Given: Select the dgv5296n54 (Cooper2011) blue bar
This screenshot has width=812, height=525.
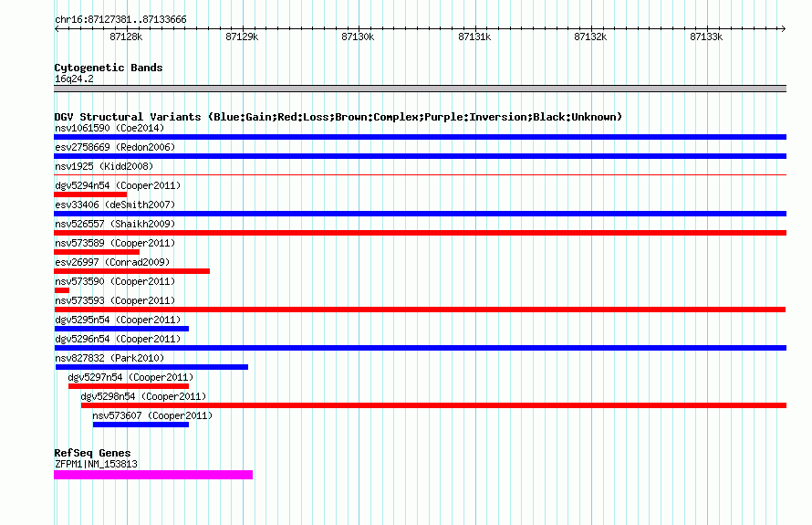Looking at the screenshot, I should pos(420,348).
